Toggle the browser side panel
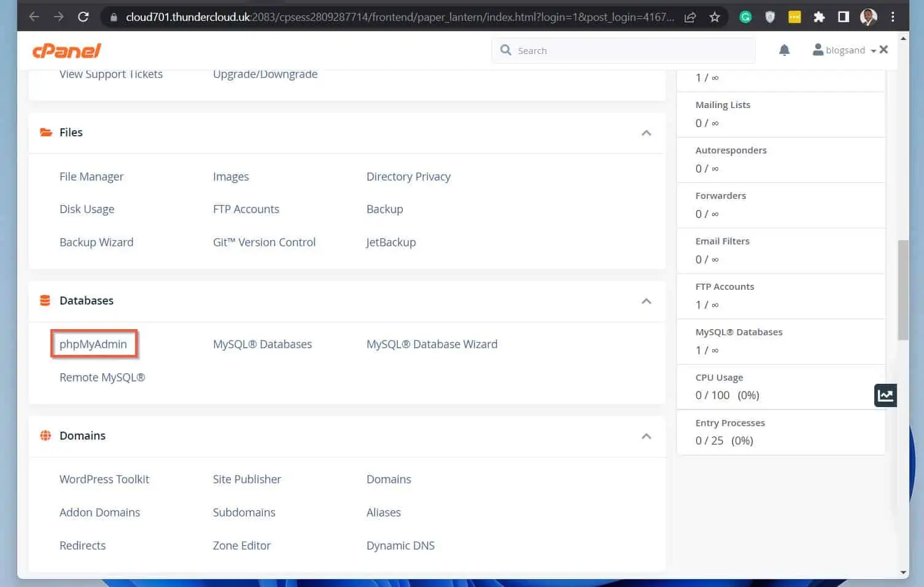924x587 pixels. click(x=844, y=17)
